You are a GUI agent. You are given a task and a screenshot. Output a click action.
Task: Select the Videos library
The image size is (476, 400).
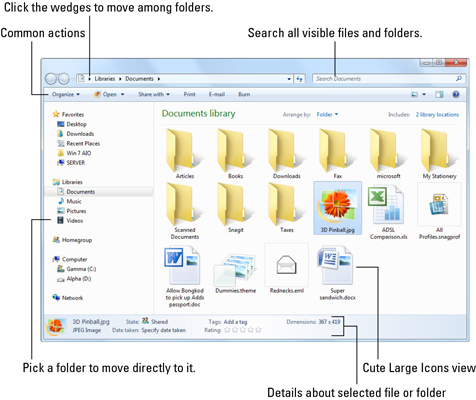[70, 221]
